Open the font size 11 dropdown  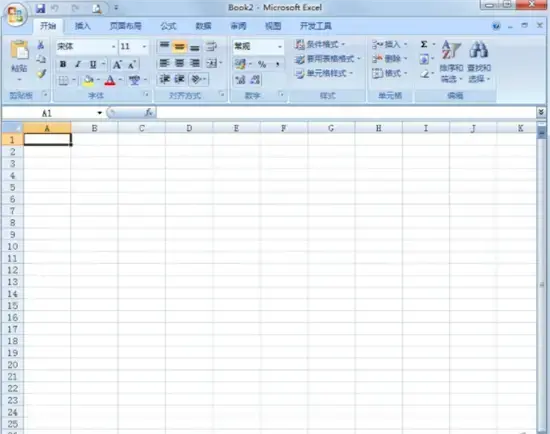[144, 47]
